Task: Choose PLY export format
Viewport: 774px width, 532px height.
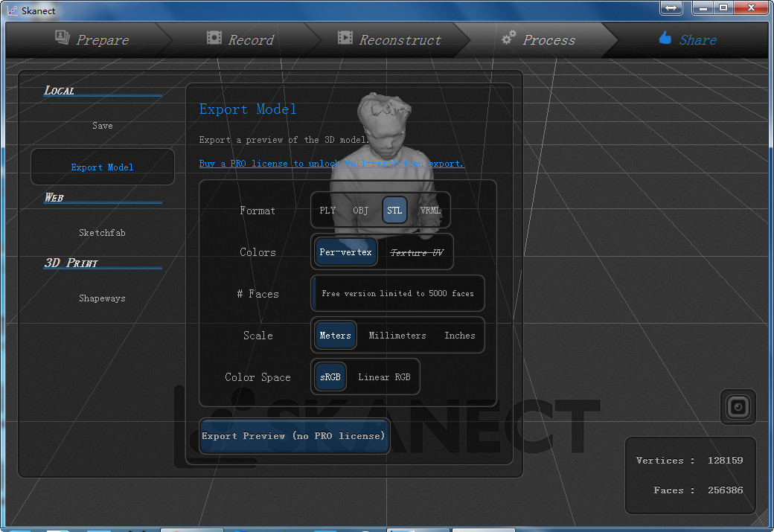Action: pos(327,211)
